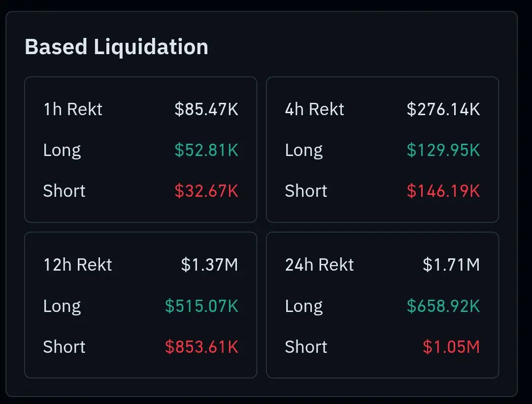Click the Long label in 1h card

62,151
